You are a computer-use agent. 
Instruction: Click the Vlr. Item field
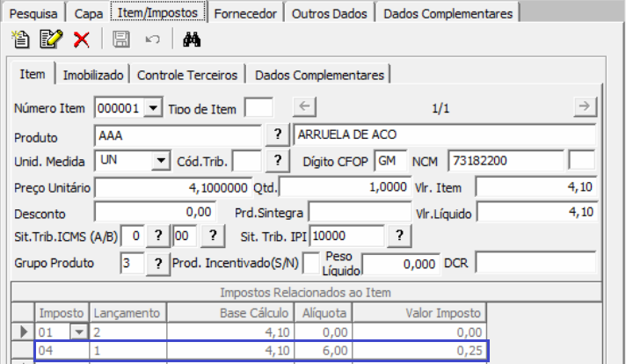tap(536, 186)
